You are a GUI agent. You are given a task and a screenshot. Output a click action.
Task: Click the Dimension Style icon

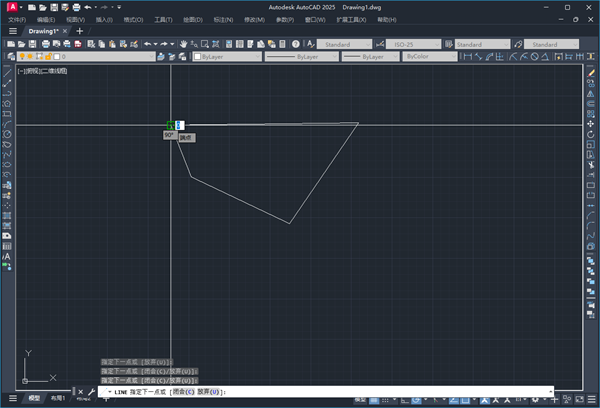point(380,44)
